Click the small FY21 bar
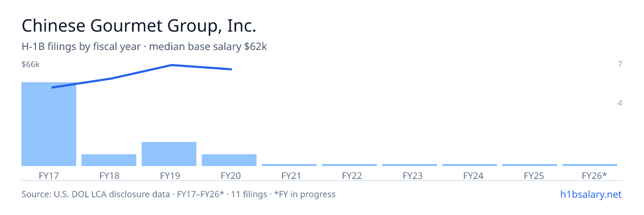This screenshot has height=215, width=644. pyautogui.click(x=289, y=165)
